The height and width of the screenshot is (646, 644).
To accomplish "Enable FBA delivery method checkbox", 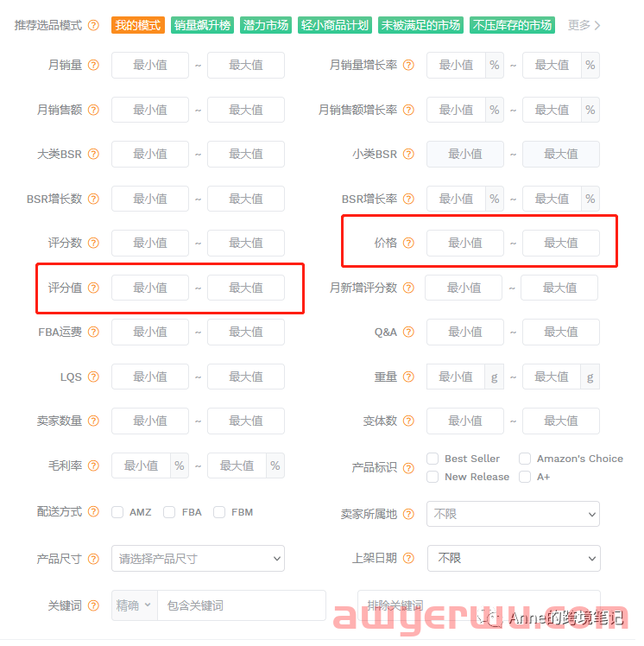I will pyautogui.click(x=169, y=512).
